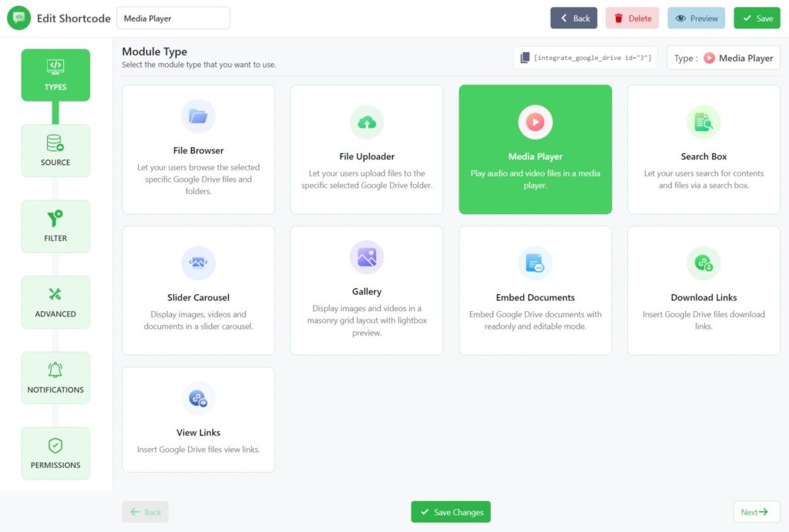Screen dimensions: 789x532
Task: Click the File Browser folder icon
Action: (x=198, y=116)
